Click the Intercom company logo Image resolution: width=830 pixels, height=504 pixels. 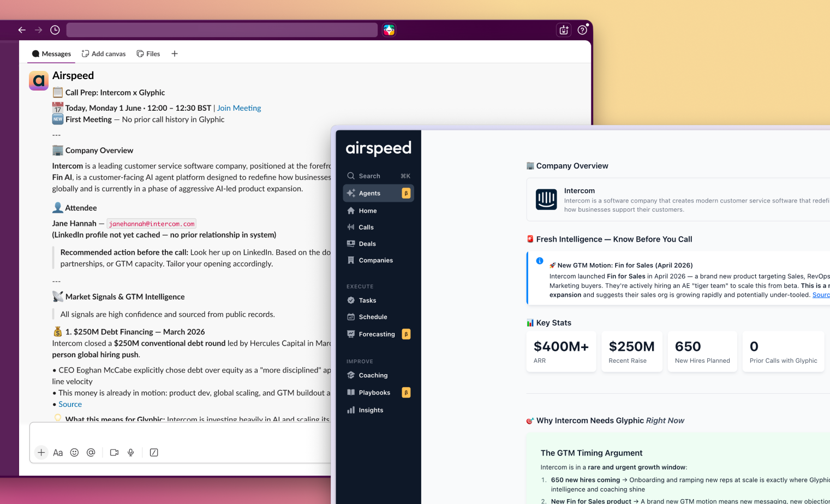click(546, 200)
